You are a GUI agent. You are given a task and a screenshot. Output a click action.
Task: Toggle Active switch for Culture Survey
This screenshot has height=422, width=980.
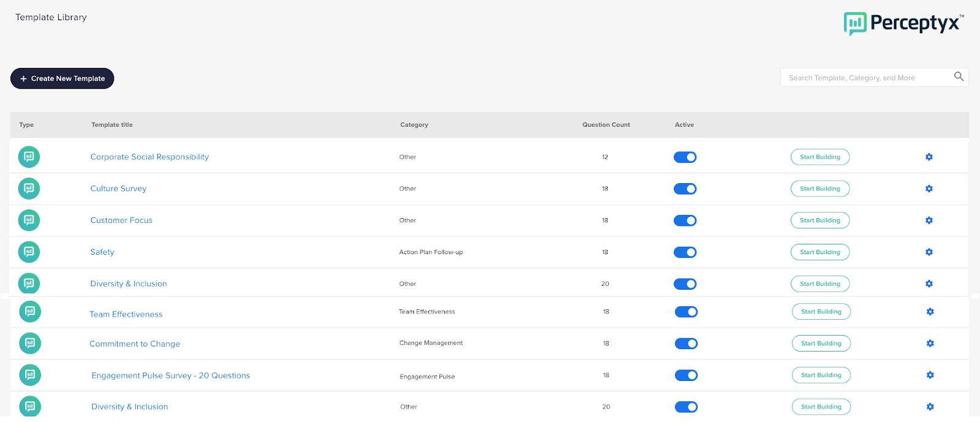point(685,189)
